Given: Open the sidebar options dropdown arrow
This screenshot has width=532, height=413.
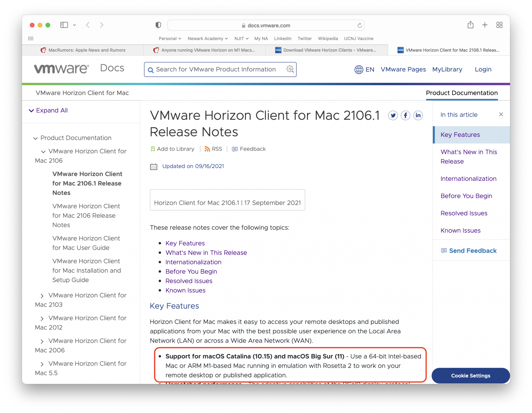Looking at the screenshot, I should coord(74,25).
